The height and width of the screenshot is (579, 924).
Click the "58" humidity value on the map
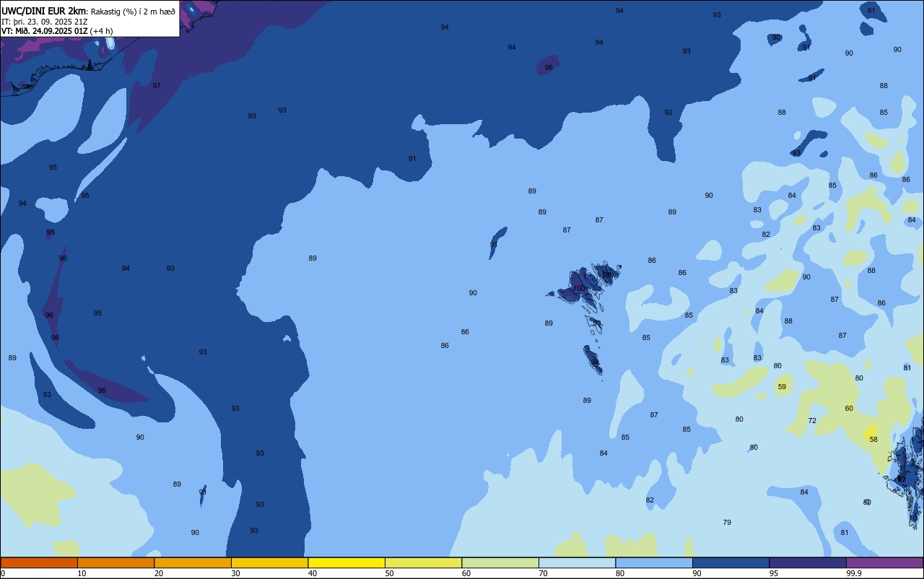873,440
